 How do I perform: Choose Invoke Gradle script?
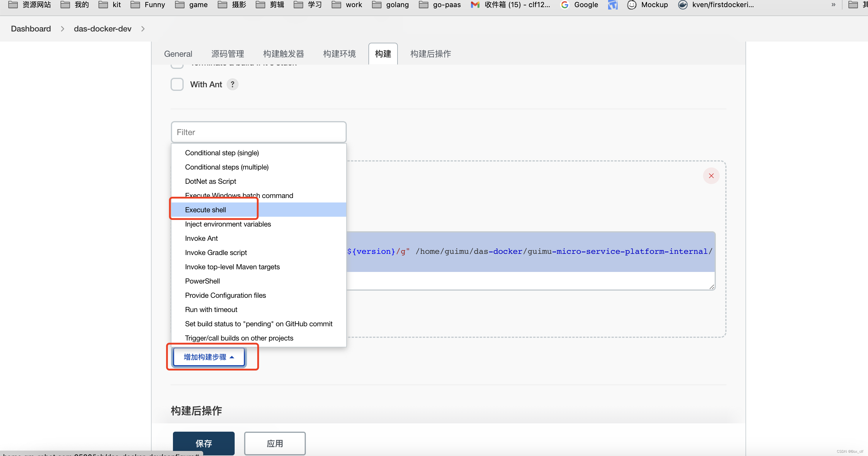(258, 253)
